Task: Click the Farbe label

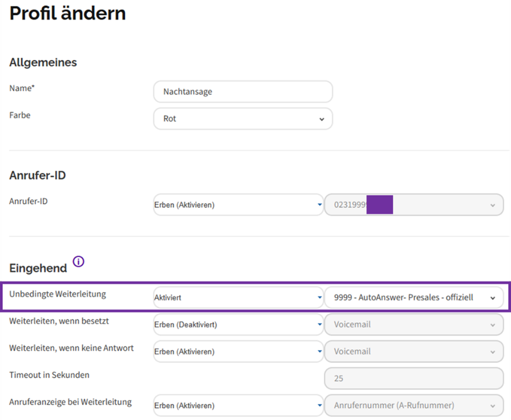Action: [20, 115]
